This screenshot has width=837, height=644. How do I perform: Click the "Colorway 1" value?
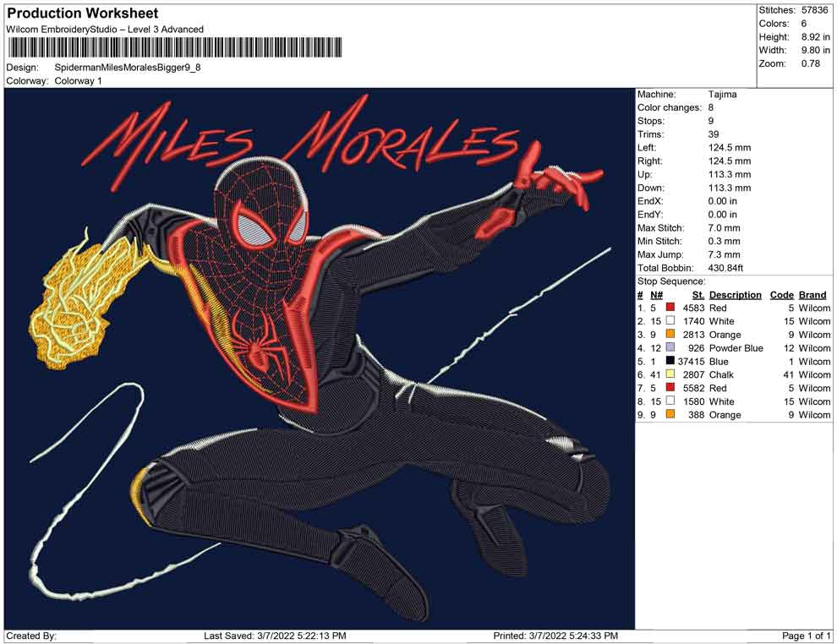click(78, 81)
